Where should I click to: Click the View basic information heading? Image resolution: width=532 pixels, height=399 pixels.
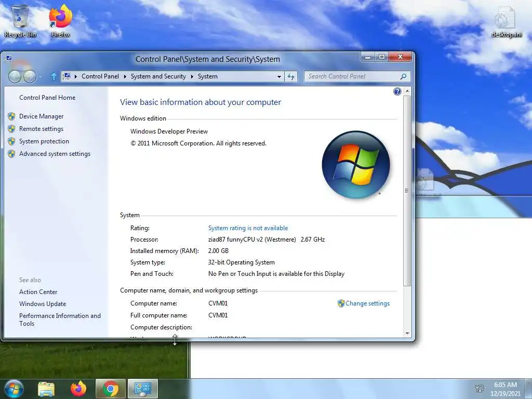pos(201,102)
